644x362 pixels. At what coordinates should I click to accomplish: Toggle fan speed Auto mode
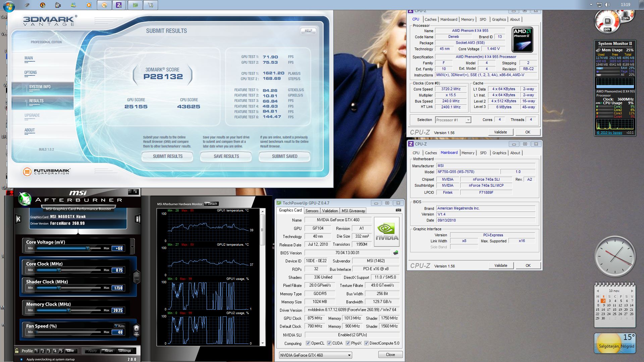pyautogui.click(x=119, y=326)
